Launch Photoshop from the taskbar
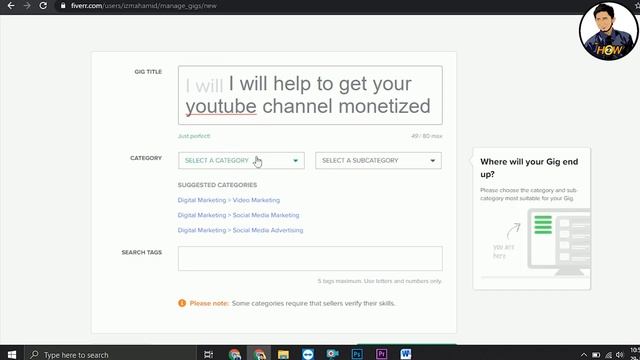This screenshot has height=360, width=640. (357, 354)
